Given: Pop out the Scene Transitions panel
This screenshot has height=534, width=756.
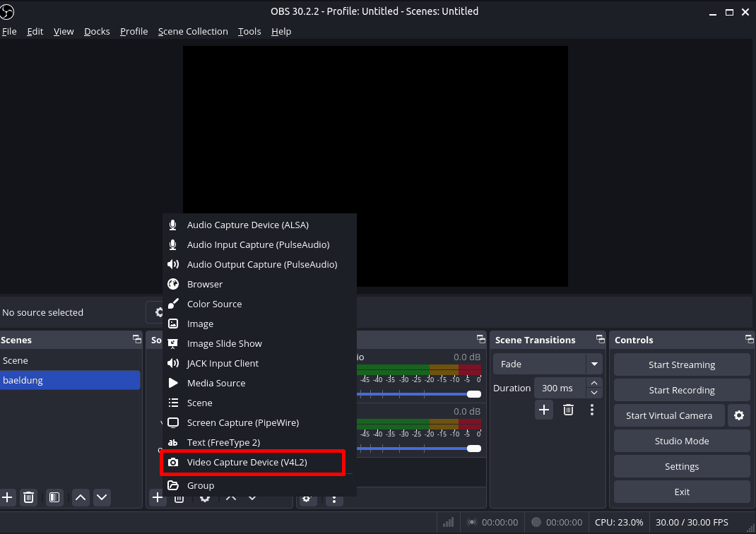Looking at the screenshot, I should pos(599,339).
